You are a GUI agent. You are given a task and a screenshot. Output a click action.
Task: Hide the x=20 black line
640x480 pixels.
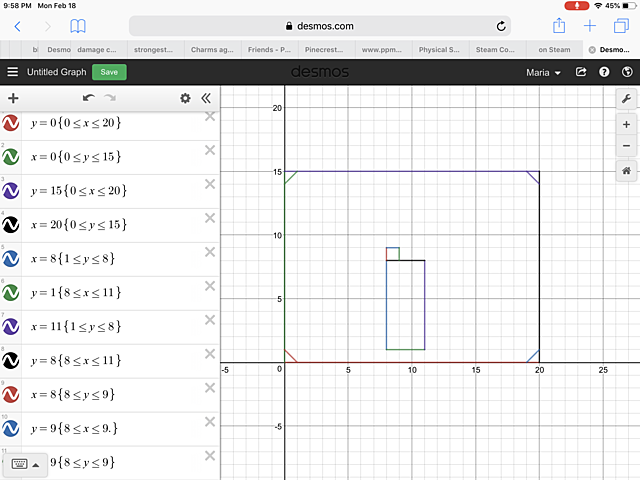[x=11, y=224]
